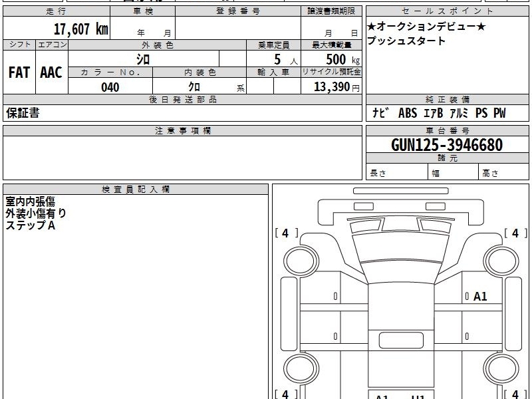Click the PW equipment label
This screenshot has width=532, height=399.
pos(499,113)
